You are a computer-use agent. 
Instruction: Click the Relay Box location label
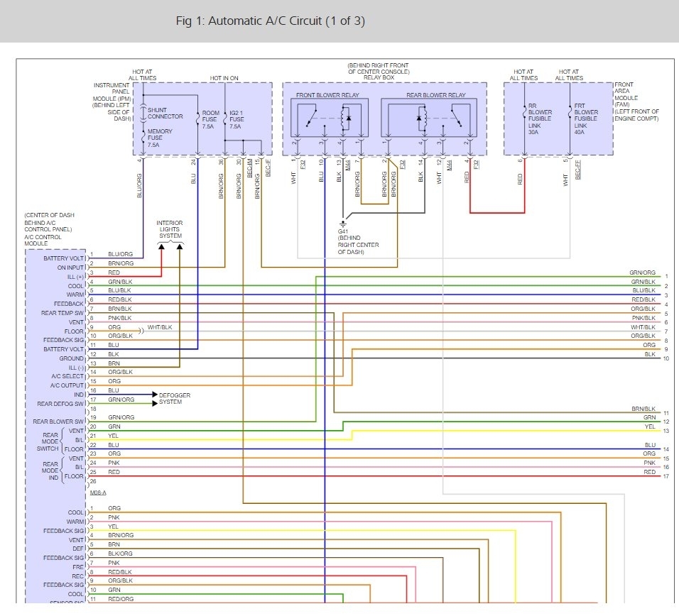pyautogui.click(x=379, y=72)
